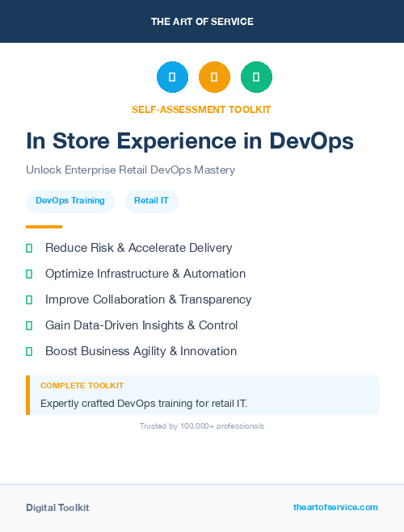This screenshot has height=532, width=404.
Task: Click Expertly crafted DevOps training text
Action: [144, 404]
